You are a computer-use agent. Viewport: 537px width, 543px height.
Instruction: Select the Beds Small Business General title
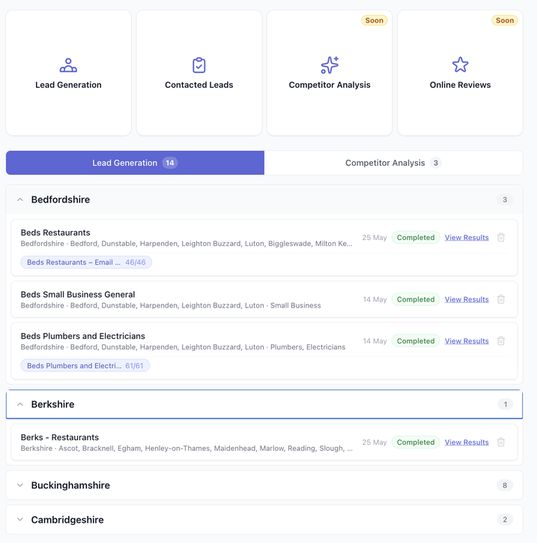(x=78, y=294)
